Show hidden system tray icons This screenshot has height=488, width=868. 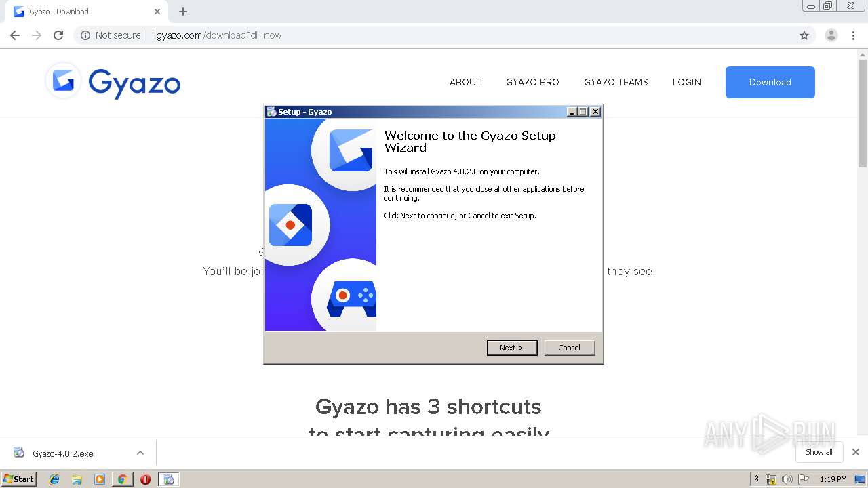tap(757, 479)
